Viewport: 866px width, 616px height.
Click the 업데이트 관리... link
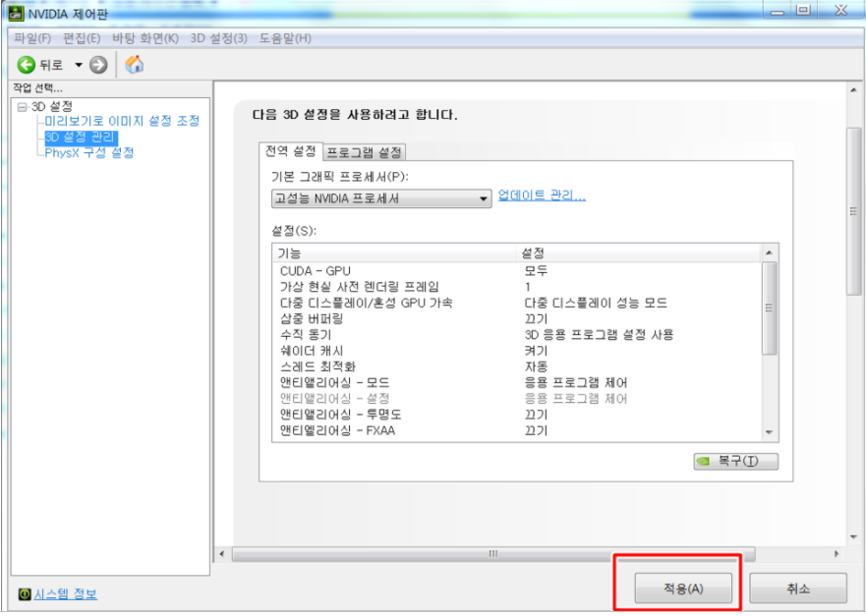(542, 196)
